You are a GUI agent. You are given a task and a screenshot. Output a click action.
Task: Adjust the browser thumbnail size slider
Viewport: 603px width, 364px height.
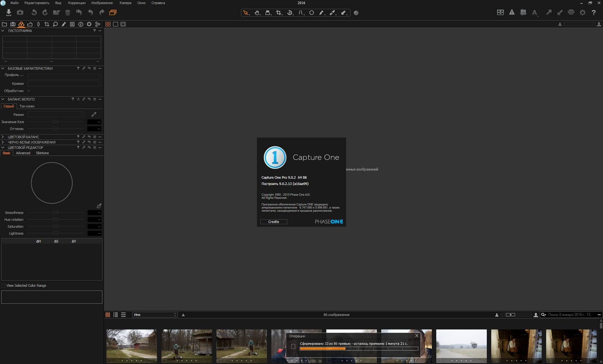516,315
